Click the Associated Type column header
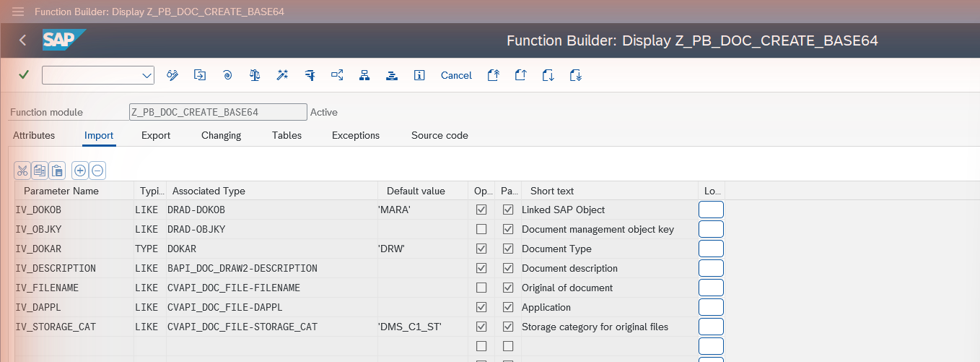 (272, 191)
